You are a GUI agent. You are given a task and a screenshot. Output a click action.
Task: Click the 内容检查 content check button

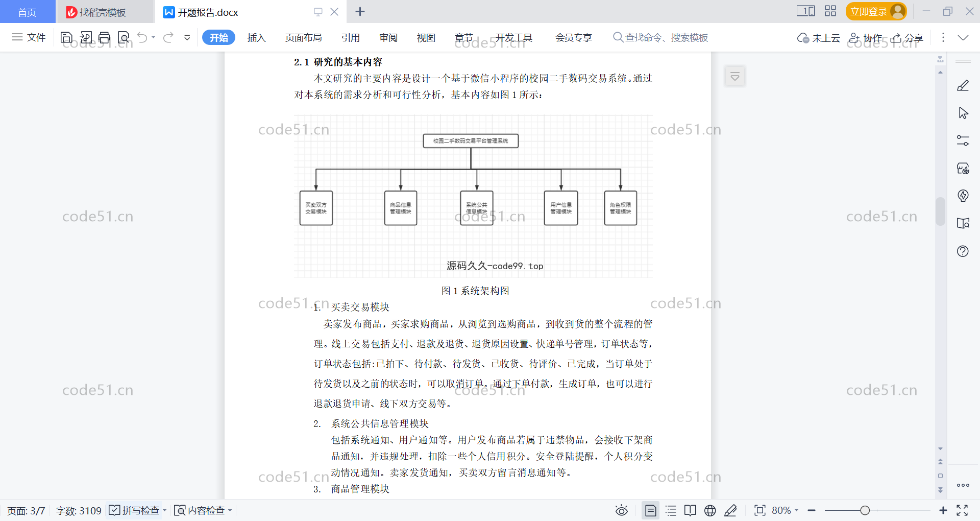200,510
